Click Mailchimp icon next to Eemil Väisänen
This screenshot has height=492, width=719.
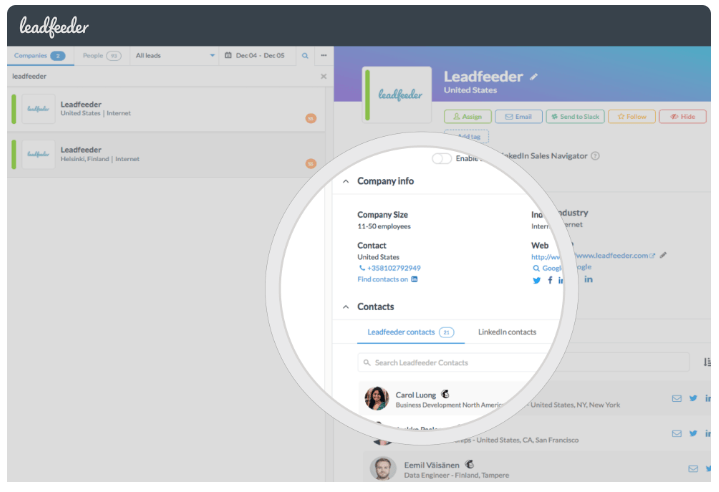[469, 464]
